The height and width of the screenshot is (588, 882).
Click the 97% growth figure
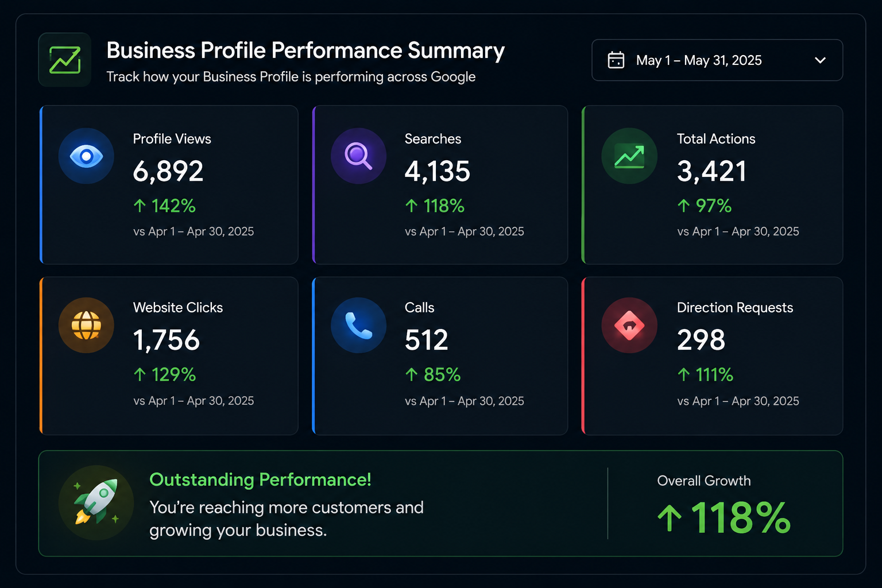pyautogui.click(x=714, y=206)
